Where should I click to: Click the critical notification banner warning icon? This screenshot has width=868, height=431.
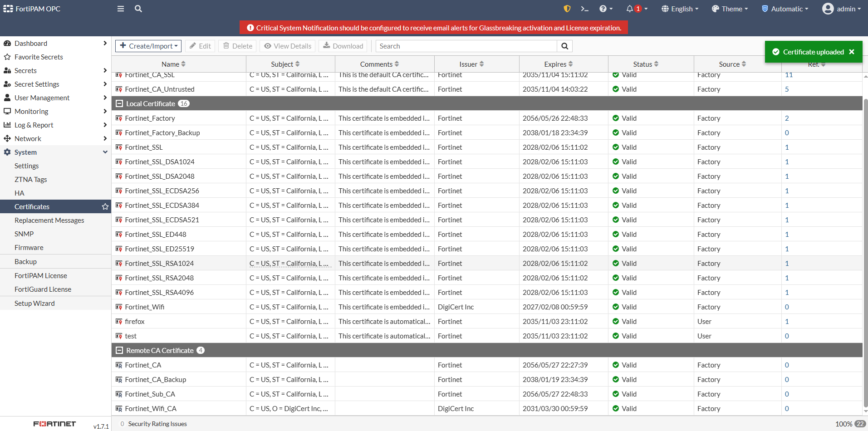pyautogui.click(x=250, y=28)
